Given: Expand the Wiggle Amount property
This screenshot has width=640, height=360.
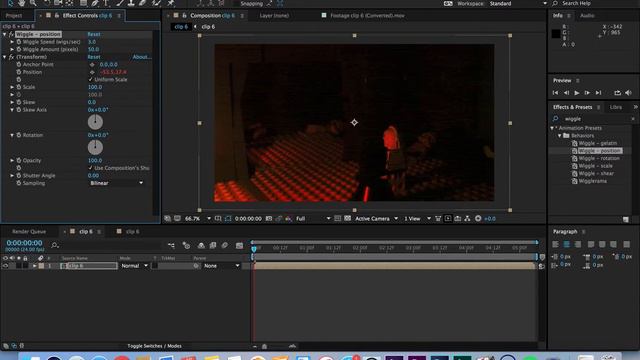Looking at the screenshot, I should 12,49.
